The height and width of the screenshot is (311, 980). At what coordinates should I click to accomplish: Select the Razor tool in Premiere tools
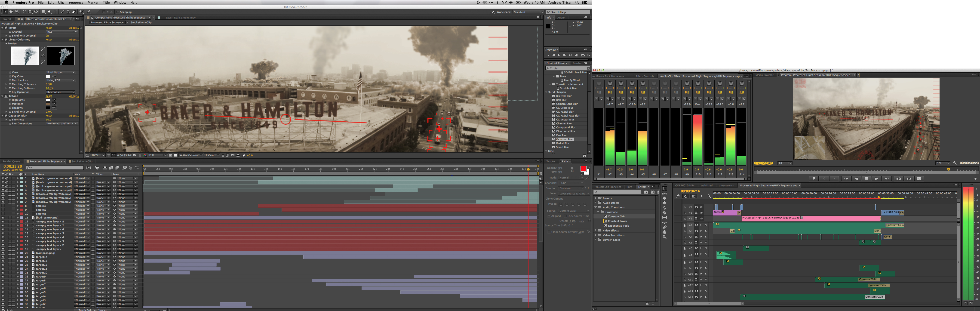pos(665,213)
